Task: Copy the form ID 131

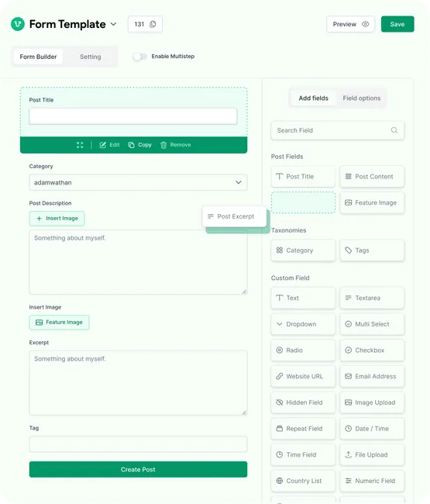Action: point(153,24)
